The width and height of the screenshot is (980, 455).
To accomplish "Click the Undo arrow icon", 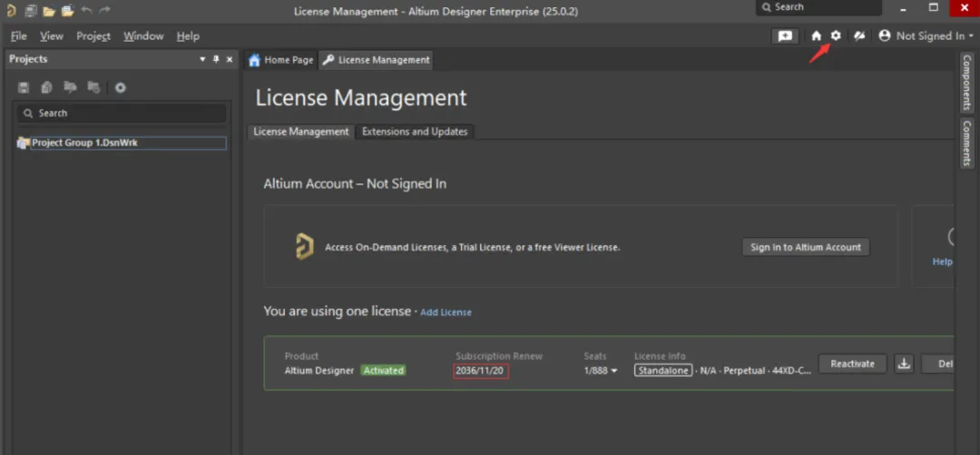I will tap(86, 11).
